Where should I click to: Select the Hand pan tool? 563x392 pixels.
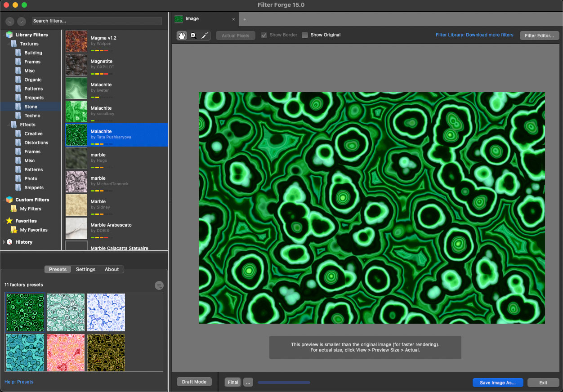tap(182, 36)
